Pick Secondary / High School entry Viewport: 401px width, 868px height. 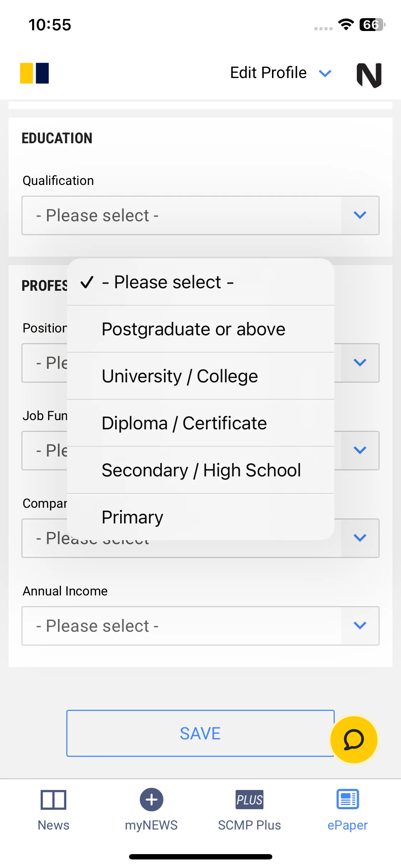(x=200, y=470)
